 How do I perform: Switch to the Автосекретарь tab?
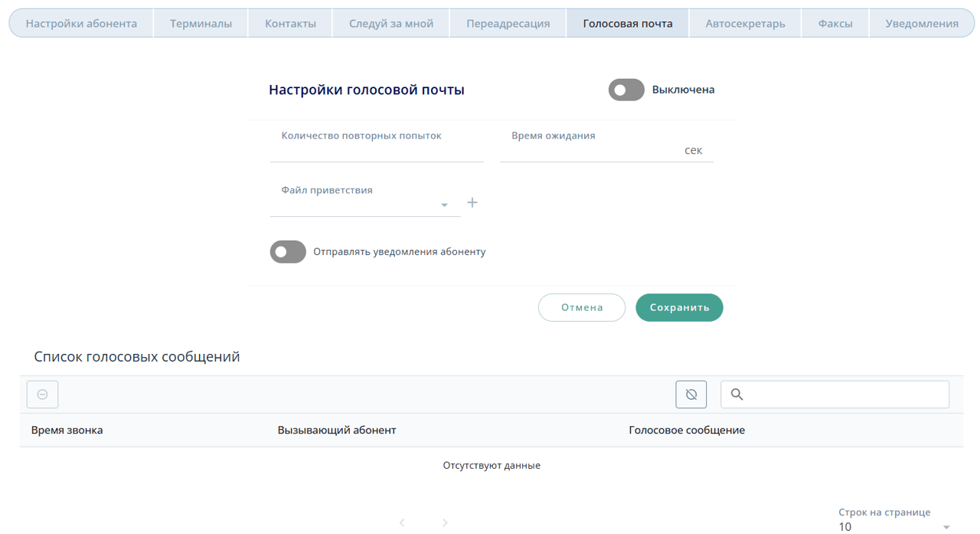click(x=744, y=24)
